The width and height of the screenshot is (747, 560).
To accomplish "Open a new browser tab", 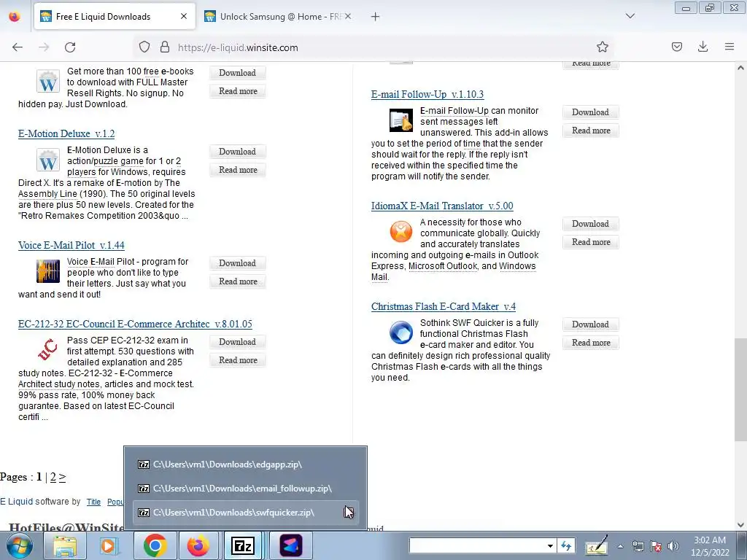I will (376, 17).
